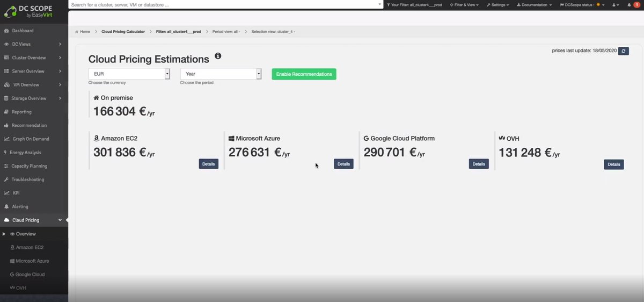The image size is (644, 302).
Task: Click breadcrumb Period view: all
Action: click(x=226, y=32)
